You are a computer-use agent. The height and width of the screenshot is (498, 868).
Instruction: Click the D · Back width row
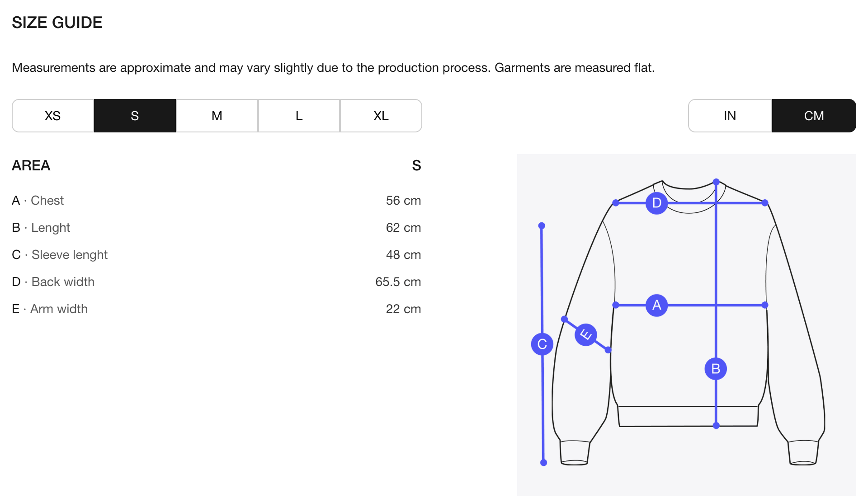pos(53,282)
